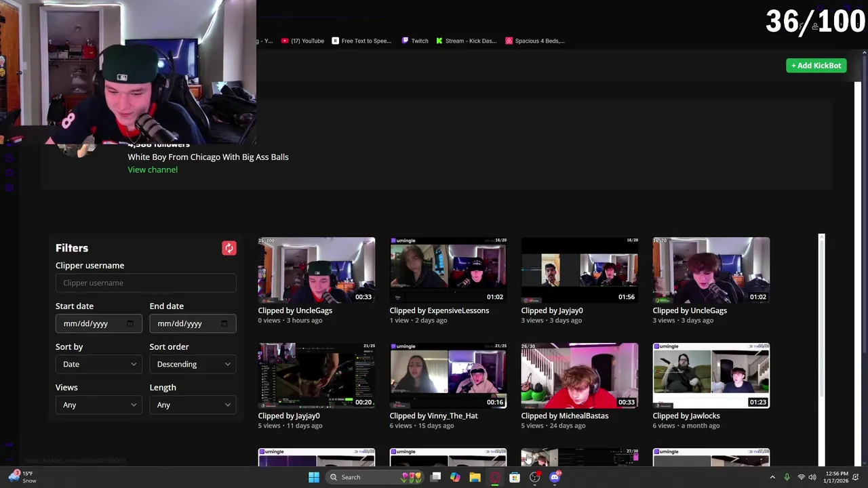The width and height of the screenshot is (868, 488).
Task: Open the notification bell in the taskbar
Action: coord(856,477)
